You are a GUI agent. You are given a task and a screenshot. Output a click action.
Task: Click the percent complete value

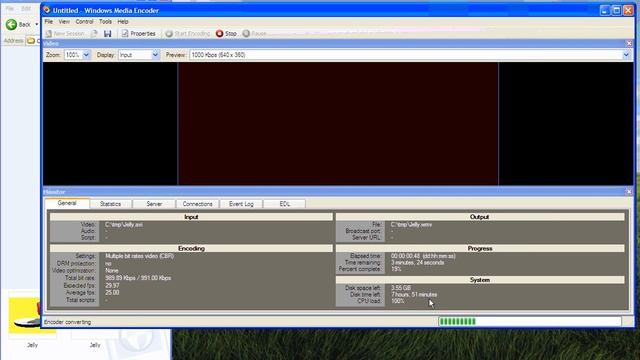tap(396, 269)
